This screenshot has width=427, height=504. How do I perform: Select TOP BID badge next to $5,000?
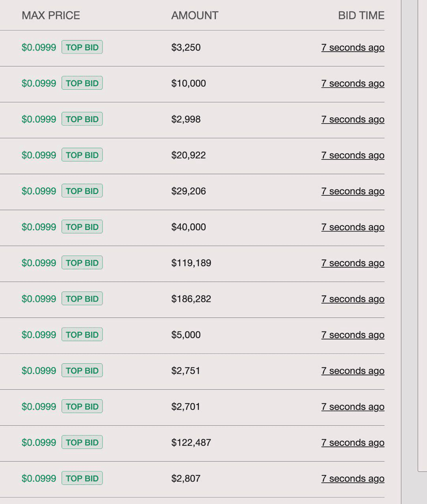click(82, 335)
